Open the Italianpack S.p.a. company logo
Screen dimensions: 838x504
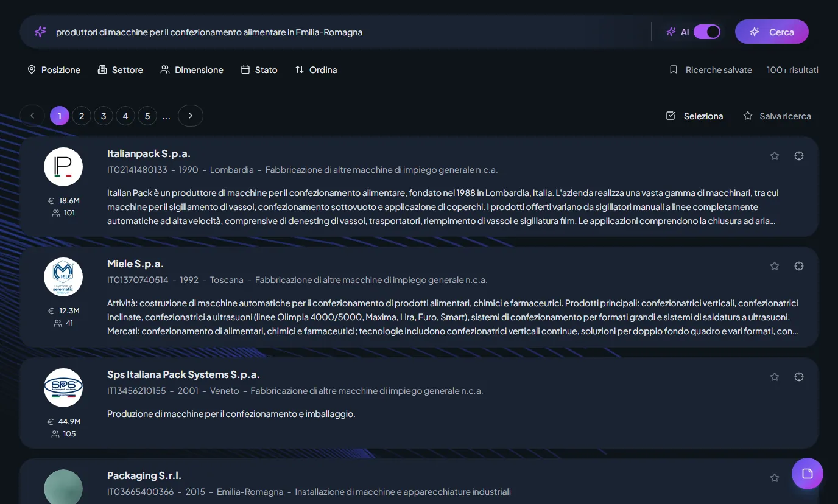pyautogui.click(x=63, y=167)
